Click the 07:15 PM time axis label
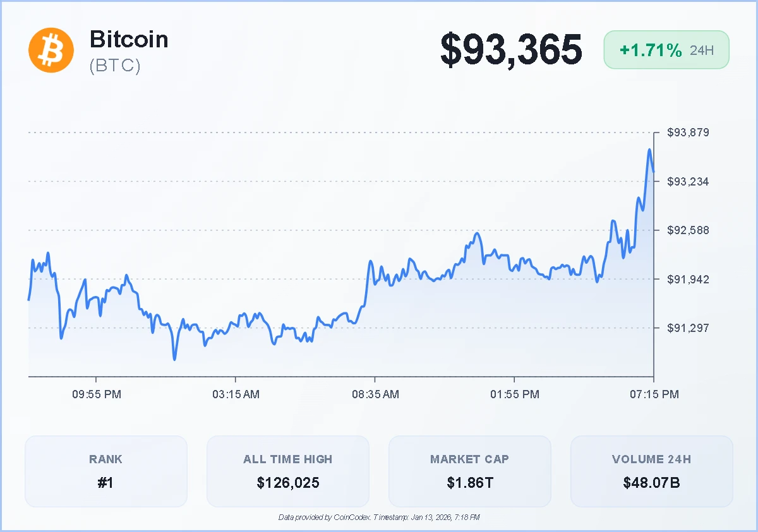Screen dimensions: 758x532 (x=654, y=394)
